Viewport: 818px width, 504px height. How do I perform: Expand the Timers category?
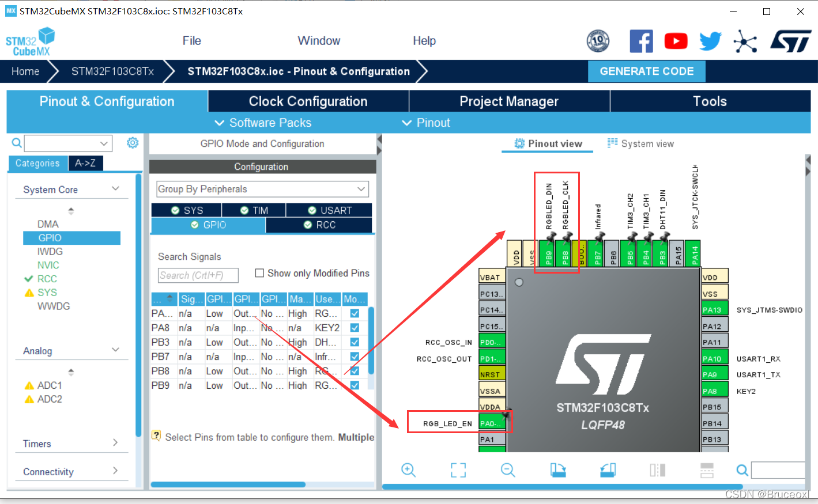(115, 443)
